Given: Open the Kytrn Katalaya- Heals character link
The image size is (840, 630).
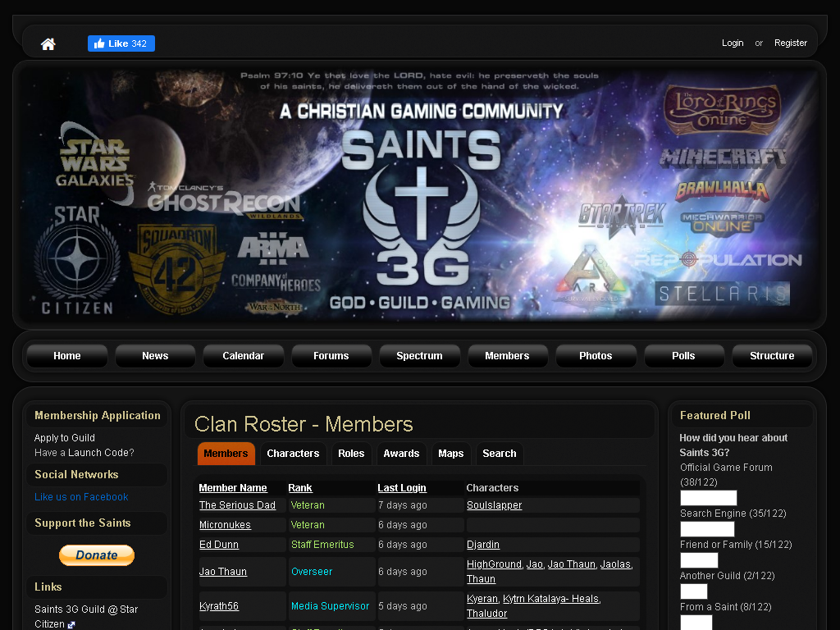Looking at the screenshot, I should [x=550, y=598].
